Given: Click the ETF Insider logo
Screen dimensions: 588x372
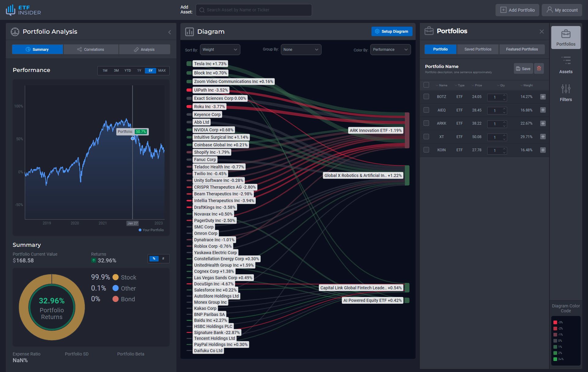Looking at the screenshot, I should pos(23,10).
